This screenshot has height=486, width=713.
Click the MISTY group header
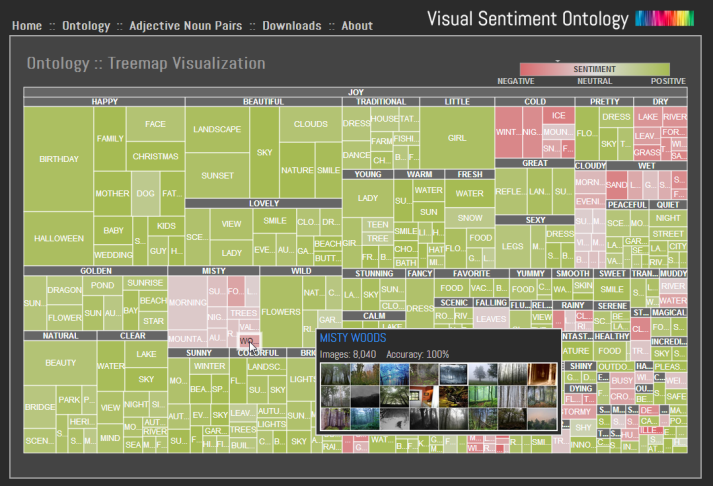214,271
